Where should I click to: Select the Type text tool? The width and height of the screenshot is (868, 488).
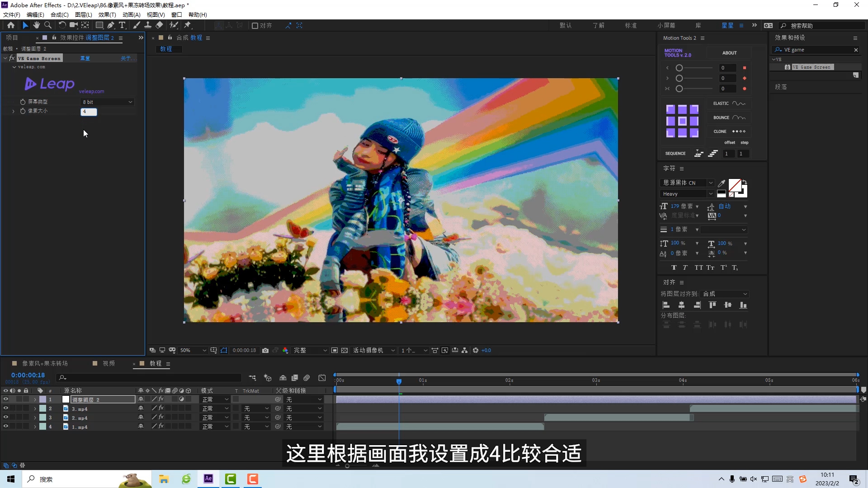click(x=122, y=25)
